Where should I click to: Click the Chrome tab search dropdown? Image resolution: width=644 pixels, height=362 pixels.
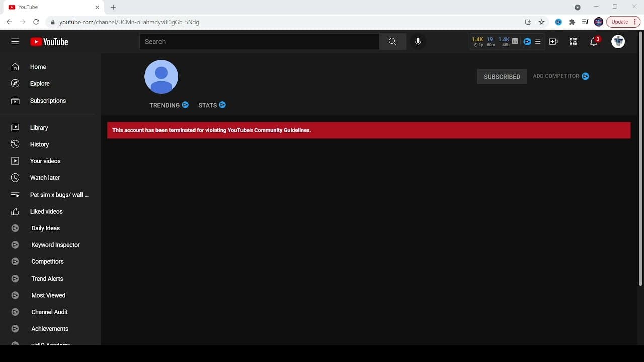578,7
